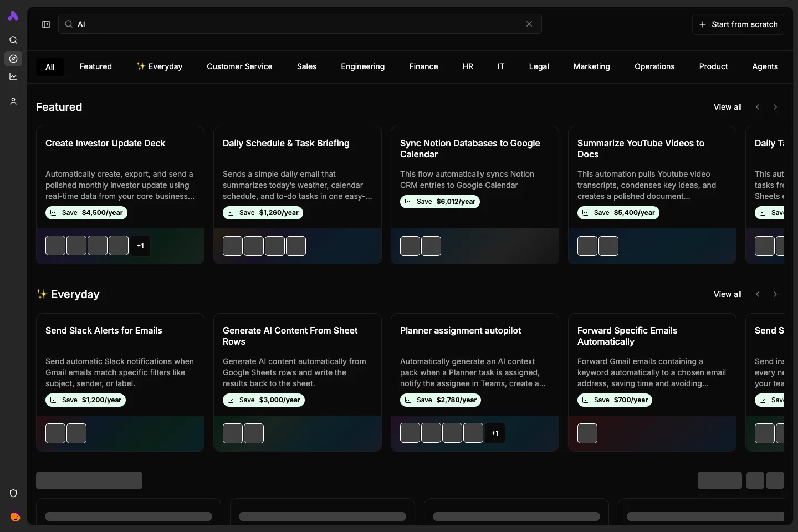Viewport: 798px width, 532px height.
Task: Click first app icon on Send Slack Alerts card
Action: pyautogui.click(x=55, y=433)
